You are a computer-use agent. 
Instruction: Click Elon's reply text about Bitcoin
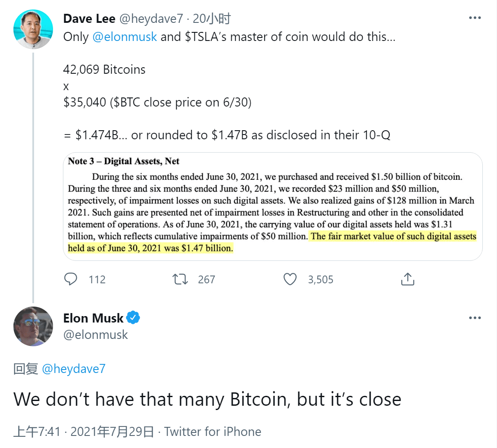pyautogui.click(x=207, y=399)
